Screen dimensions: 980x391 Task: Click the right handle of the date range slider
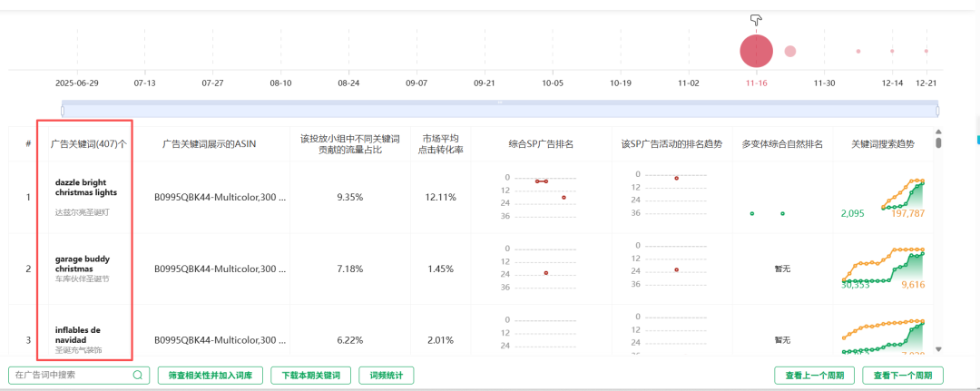tap(938, 111)
